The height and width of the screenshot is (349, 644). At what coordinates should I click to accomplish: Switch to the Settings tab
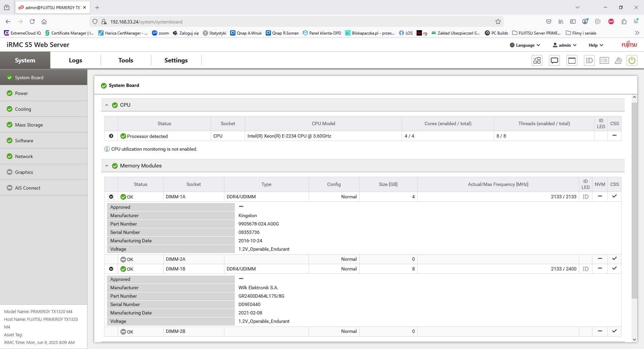(176, 60)
